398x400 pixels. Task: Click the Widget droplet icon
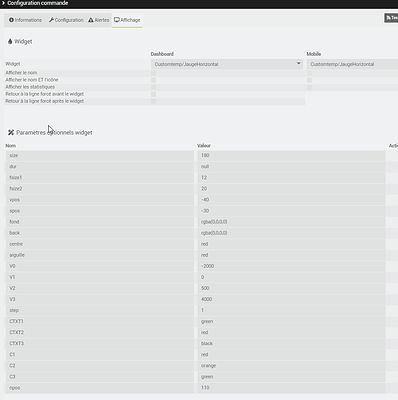point(10,42)
